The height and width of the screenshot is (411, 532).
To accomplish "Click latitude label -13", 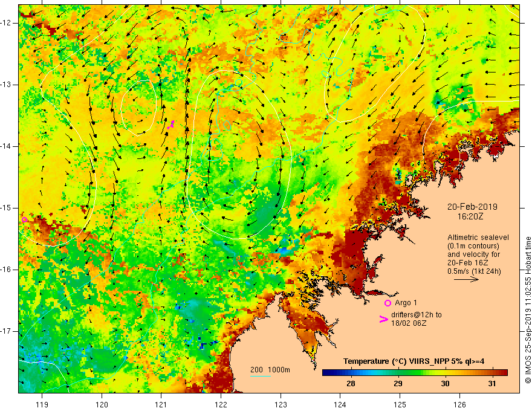I will point(7,85).
